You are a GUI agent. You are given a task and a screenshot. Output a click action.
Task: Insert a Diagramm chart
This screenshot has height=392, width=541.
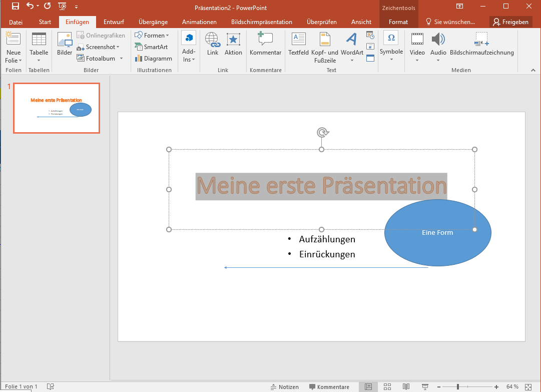(x=153, y=59)
